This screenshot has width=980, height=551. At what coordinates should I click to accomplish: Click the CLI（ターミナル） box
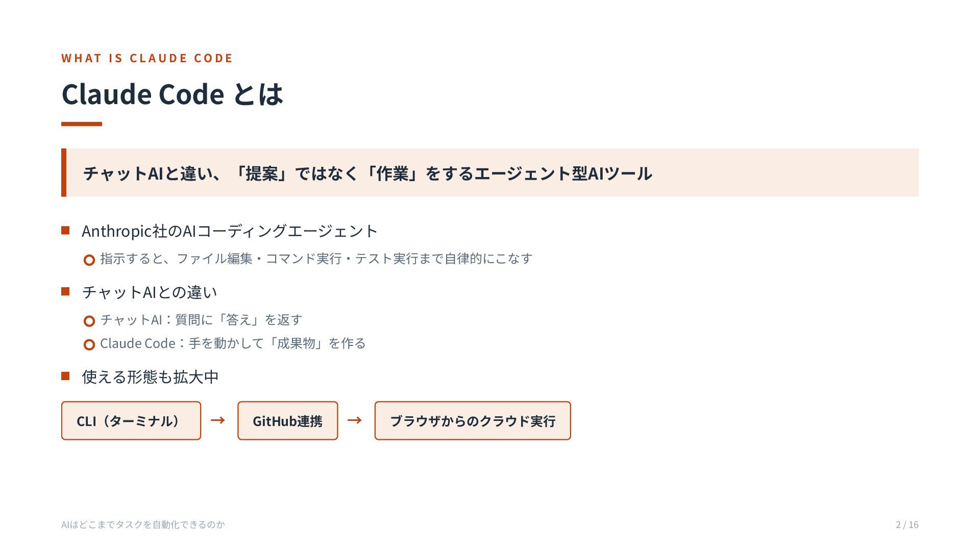tap(131, 420)
